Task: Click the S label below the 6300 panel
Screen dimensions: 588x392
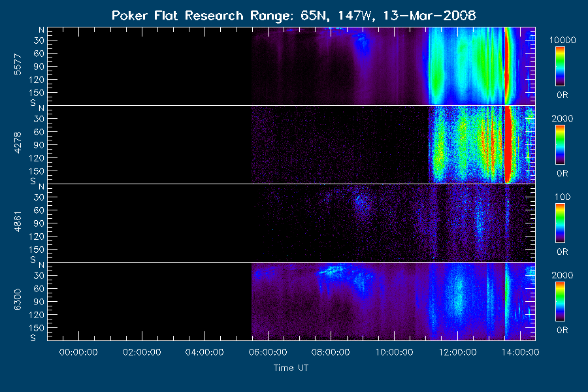Action: [x=33, y=338]
